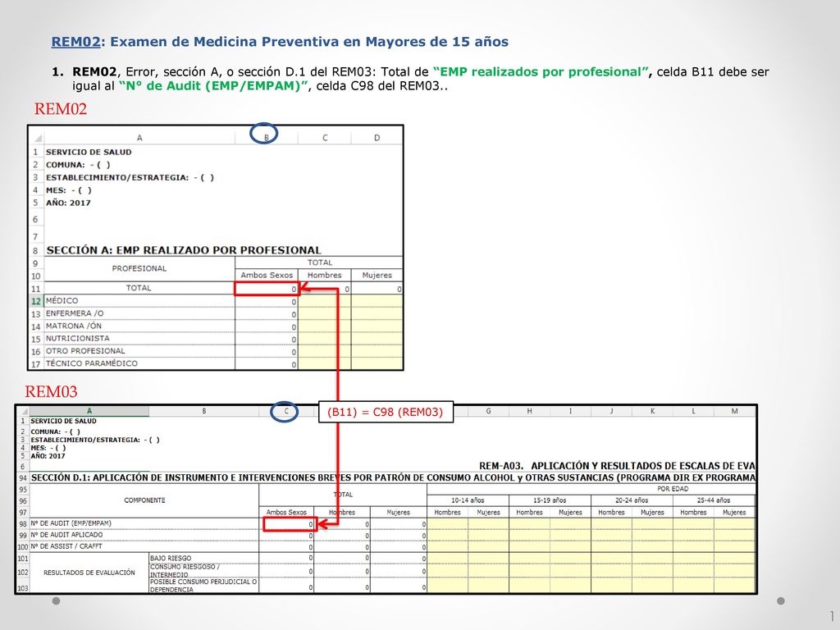Click POSIBLE CONSUMO PERJUDICIAL O DEPENDENCIA cell
The image size is (840, 630).
(203, 586)
